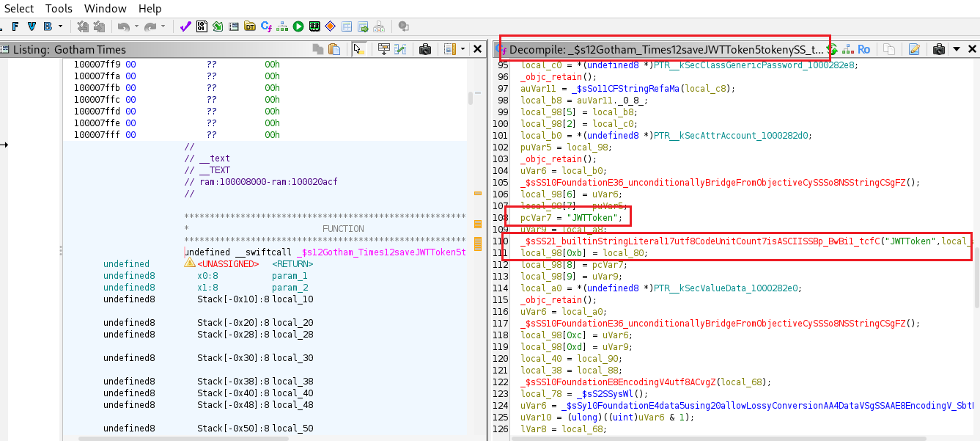
Task: Open the Window menu
Action: tap(105, 9)
